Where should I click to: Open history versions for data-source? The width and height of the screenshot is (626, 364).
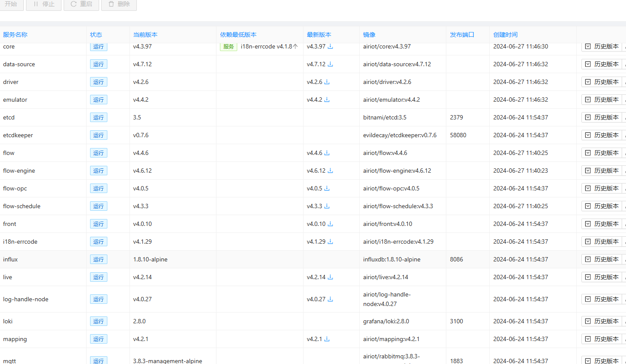tap(602, 64)
